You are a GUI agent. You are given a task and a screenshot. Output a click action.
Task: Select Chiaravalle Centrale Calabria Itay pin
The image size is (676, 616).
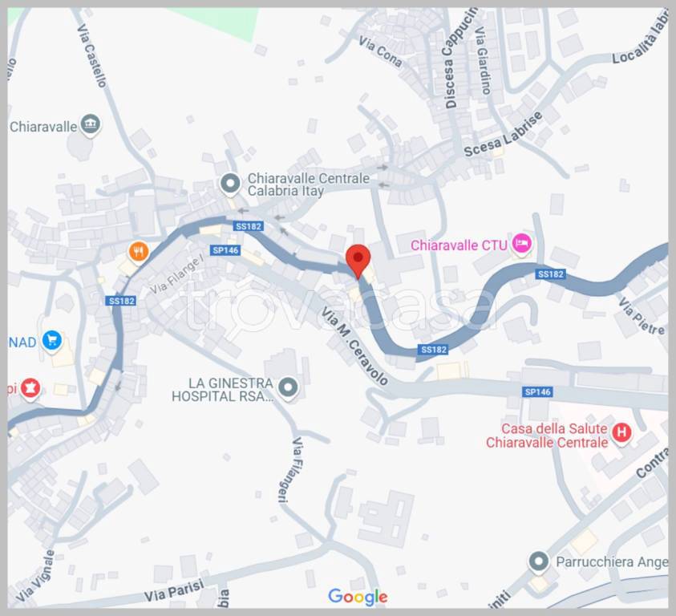[230, 184]
